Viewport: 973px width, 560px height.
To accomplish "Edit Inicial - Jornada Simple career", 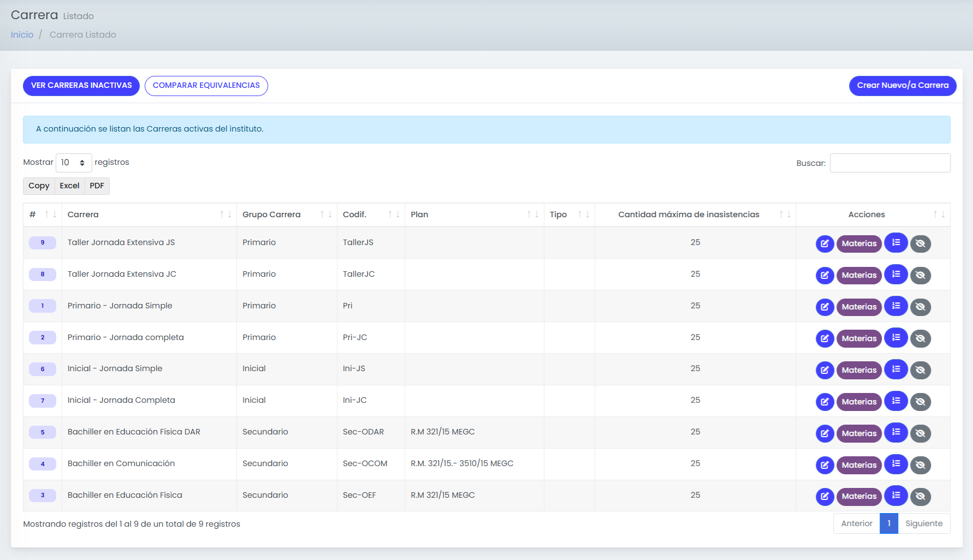I will pyautogui.click(x=824, y=370).
